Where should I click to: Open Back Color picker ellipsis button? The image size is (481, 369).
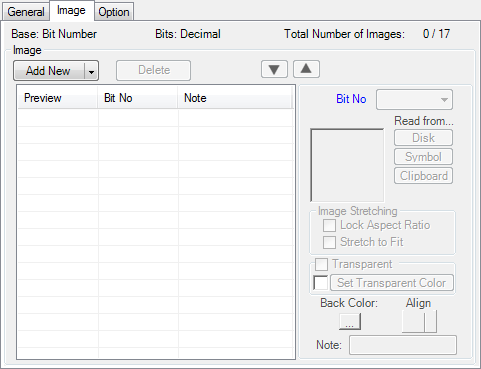tap(350, 322)
